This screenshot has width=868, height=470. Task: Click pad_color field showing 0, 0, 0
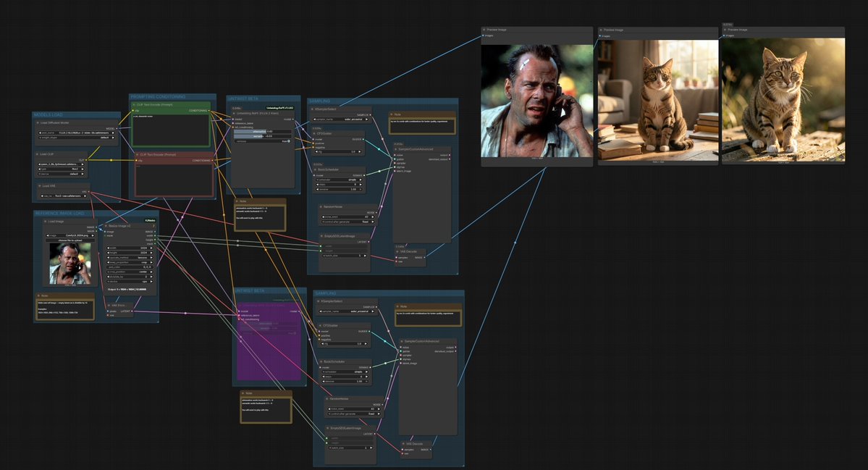(x=130, y=267)
